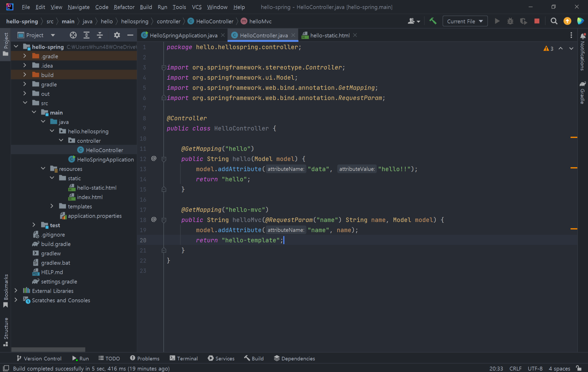
Task: Switch to hello-static.html tab
Action: pos(329,35)
